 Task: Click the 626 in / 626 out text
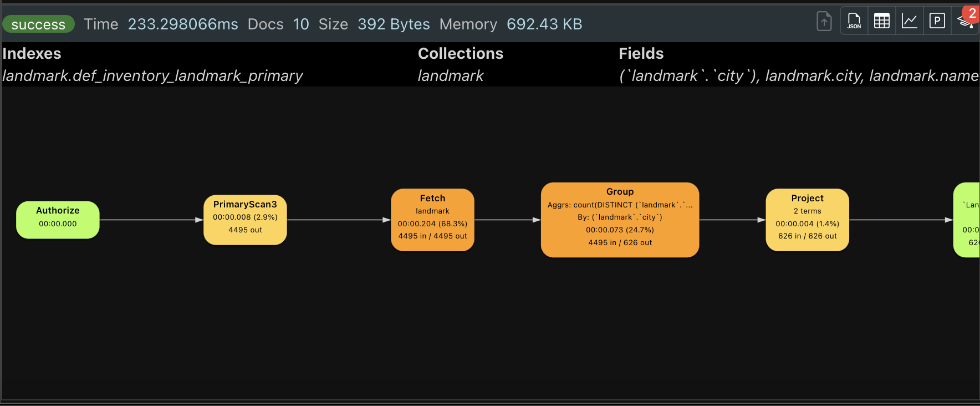807,236
